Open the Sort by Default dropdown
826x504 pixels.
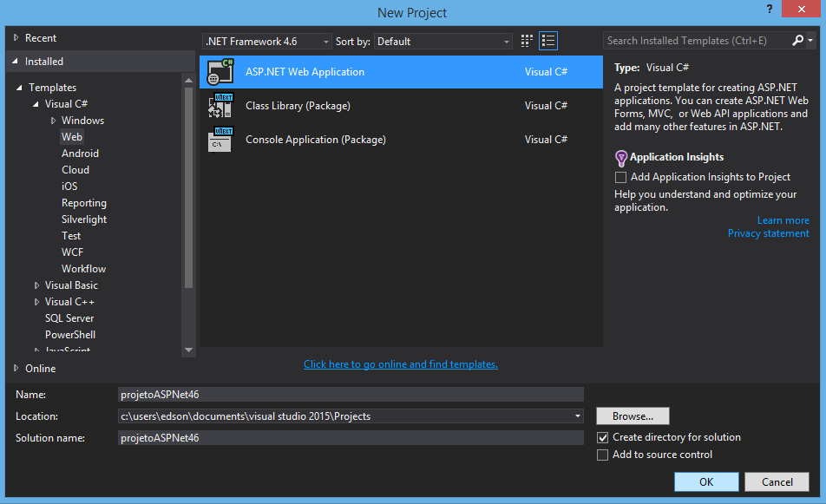(x=443, y=42)
